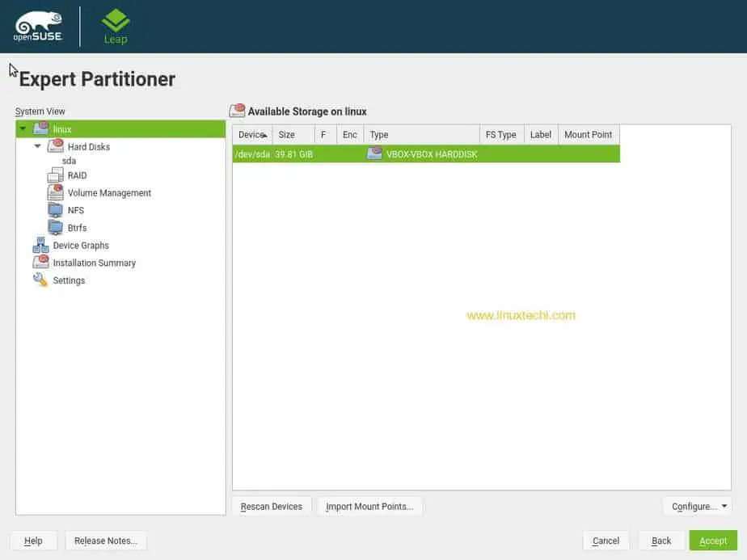This screenshot has height=560, width=747.
Task: Open the Help button
Action: pyautogui.click(x=33, y=541)
